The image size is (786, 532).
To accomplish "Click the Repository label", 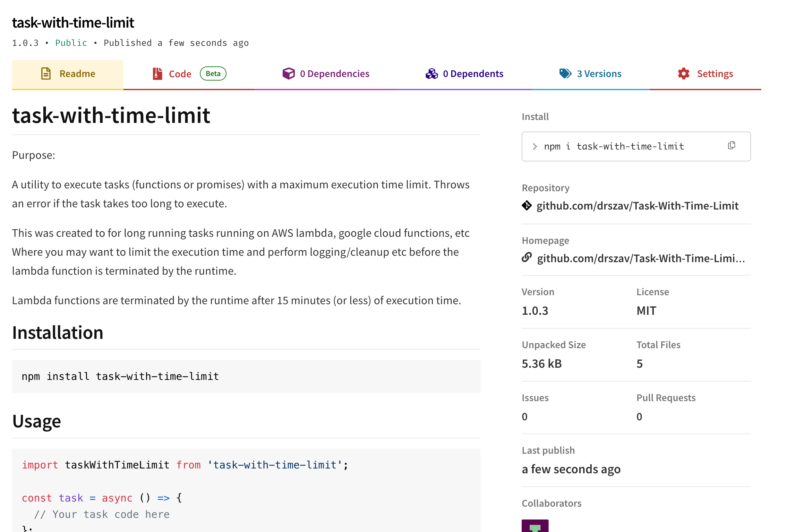I will (x=545, y=188).
